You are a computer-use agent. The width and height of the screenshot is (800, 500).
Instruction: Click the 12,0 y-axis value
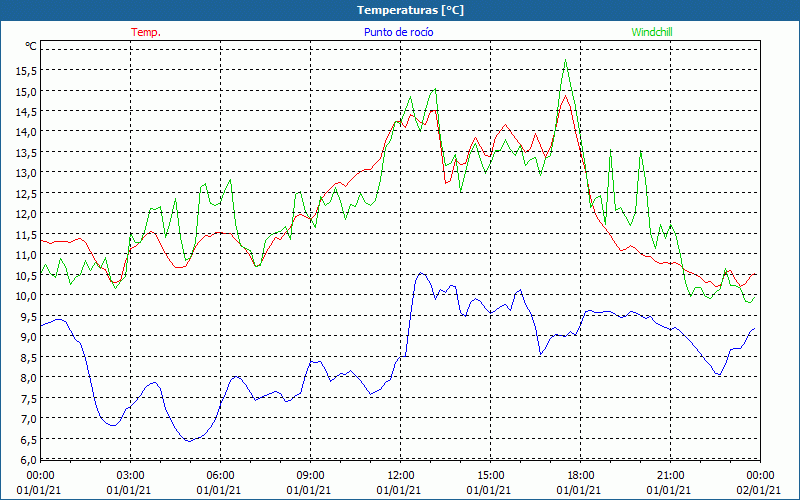tap(26, 214)
